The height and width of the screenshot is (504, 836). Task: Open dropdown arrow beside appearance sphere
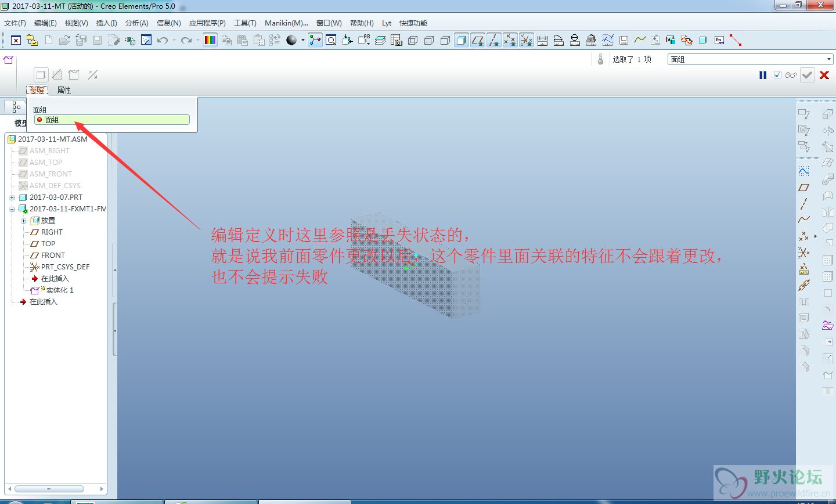[x=302, y=40]
